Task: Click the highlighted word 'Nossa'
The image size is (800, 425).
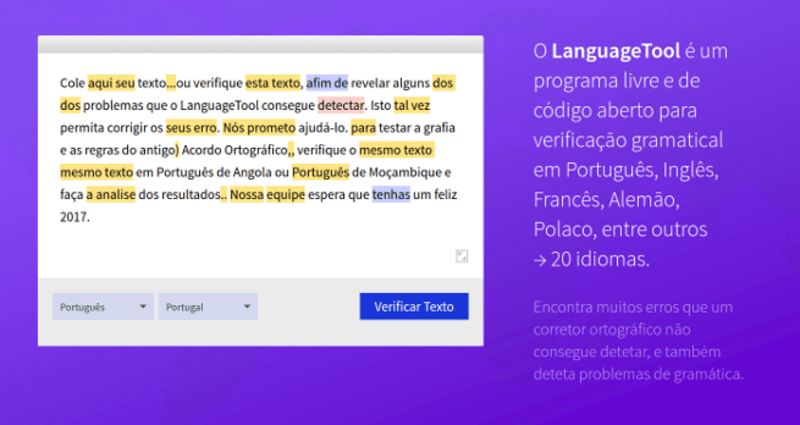Action: pyautogui.click(x=246, y=195)
